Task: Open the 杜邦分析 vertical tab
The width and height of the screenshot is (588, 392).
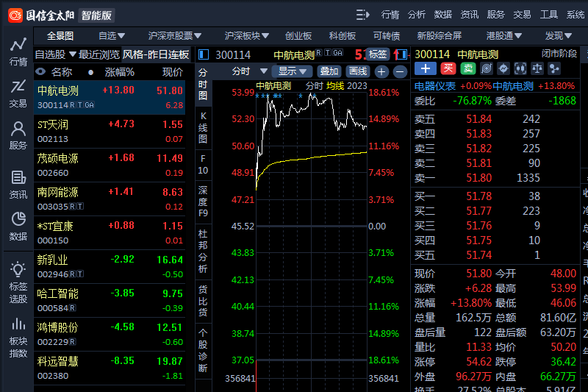Action: 203,252
